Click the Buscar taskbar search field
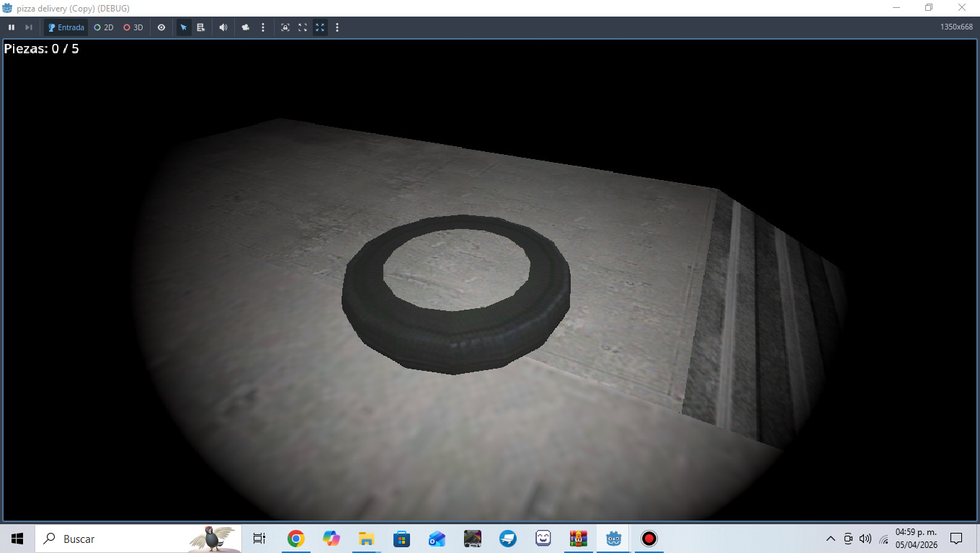980x553 pixels. tap(138, 539)
